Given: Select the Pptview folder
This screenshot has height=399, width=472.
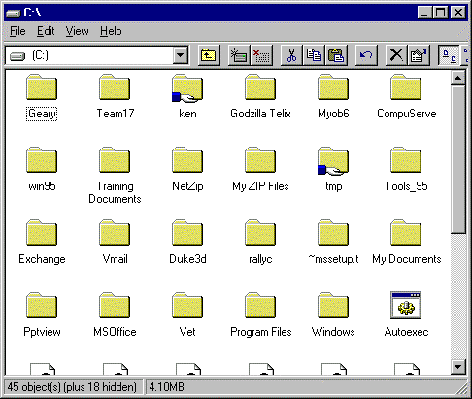Looking at the screenshot, I should (x=41, y=315).
